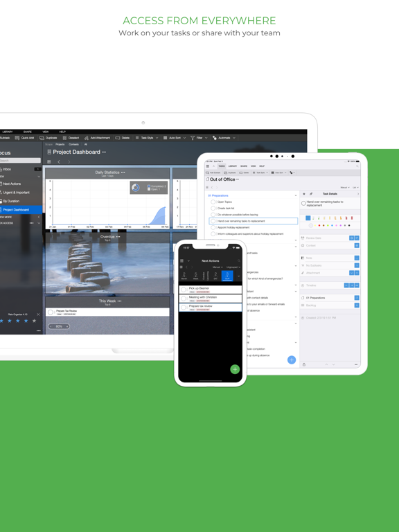
Task: Open This Week panel options dots
Action: click(119, 301)
